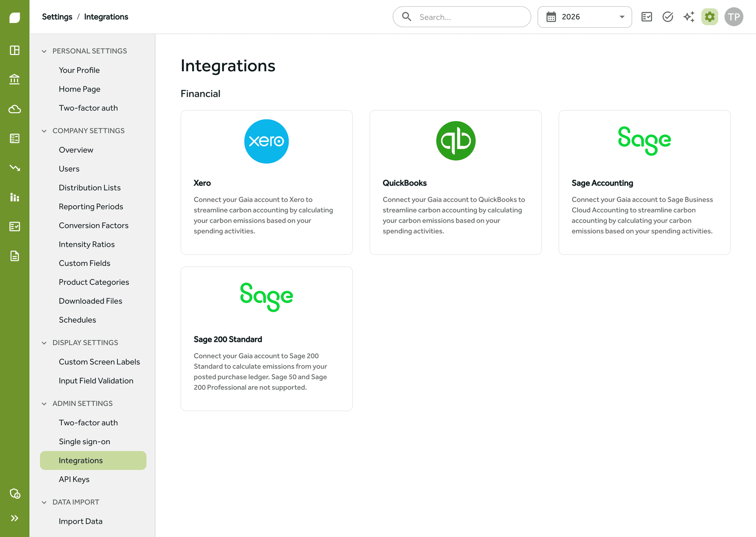
Task: Open the list form icon in left rail
Action: click(15, 138)
